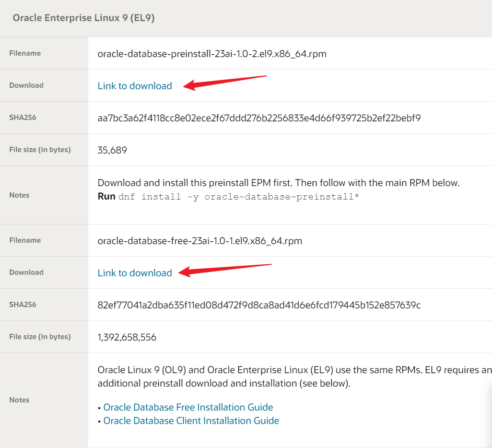Open the Oracle Database Free Installation Guide
The height and width of the screenshot is (448, 492).
coord(188,407)
